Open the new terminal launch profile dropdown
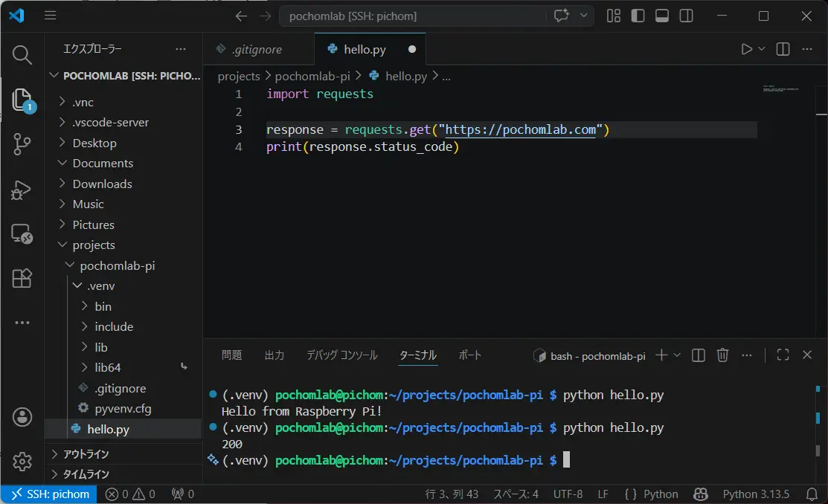Viewport: 828px width, 504px height. [x=677, y=355]
